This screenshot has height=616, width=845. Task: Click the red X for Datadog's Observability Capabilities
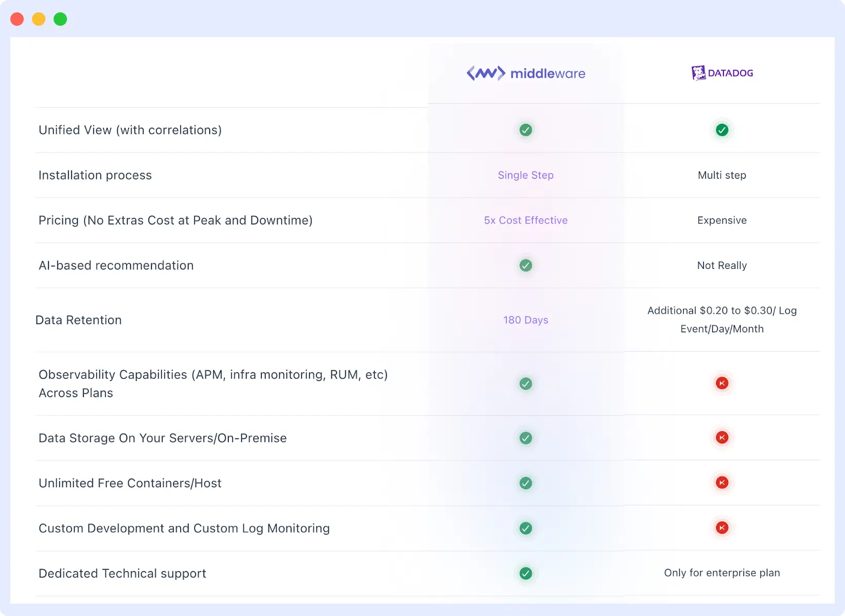[722, 384]
